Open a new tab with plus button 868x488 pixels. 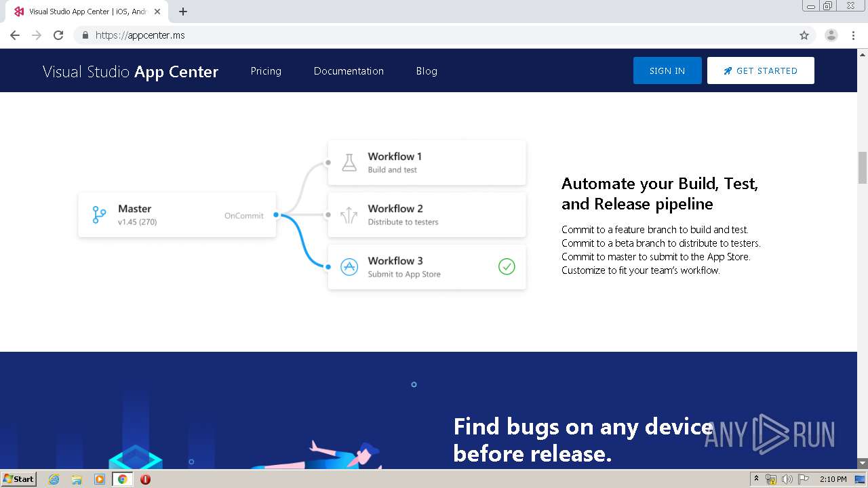[183, 12]
